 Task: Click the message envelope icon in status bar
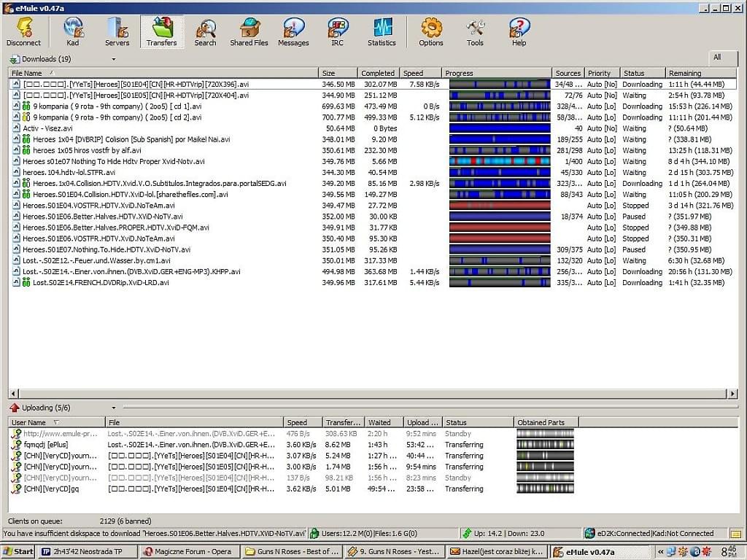735,533
